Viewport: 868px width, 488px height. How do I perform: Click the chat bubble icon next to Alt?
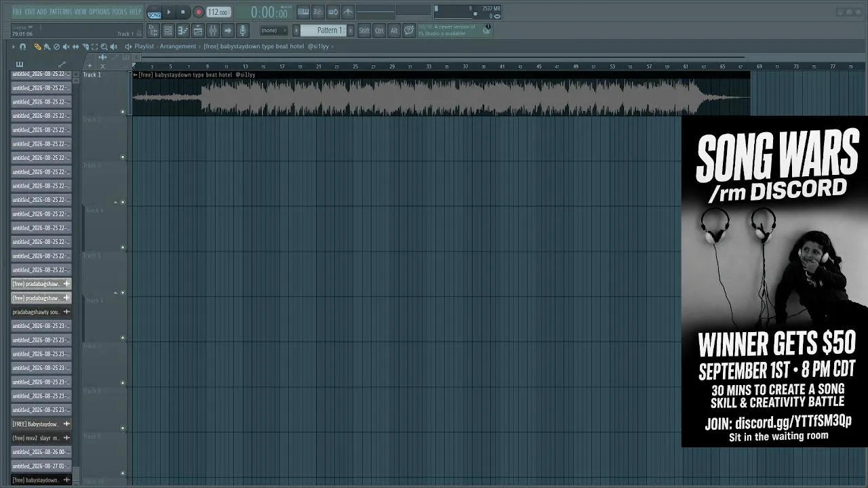pos(409,30)
